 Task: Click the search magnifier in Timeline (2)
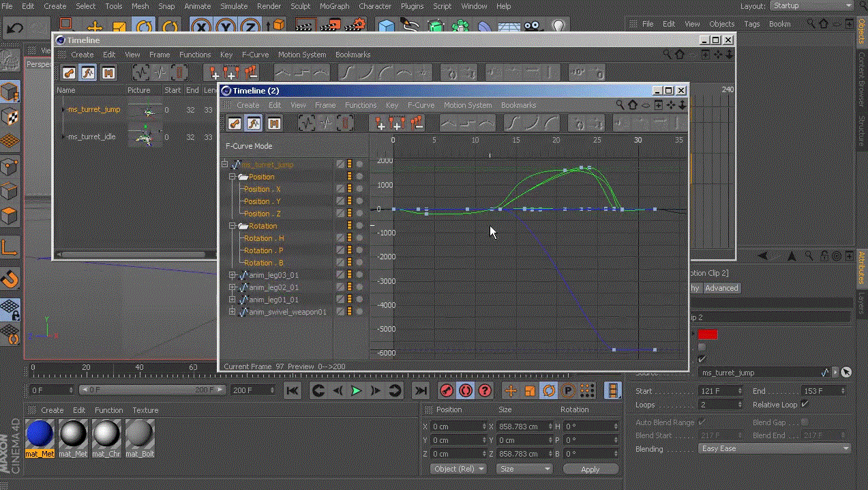pyautogui.click(x=620, y=105)
